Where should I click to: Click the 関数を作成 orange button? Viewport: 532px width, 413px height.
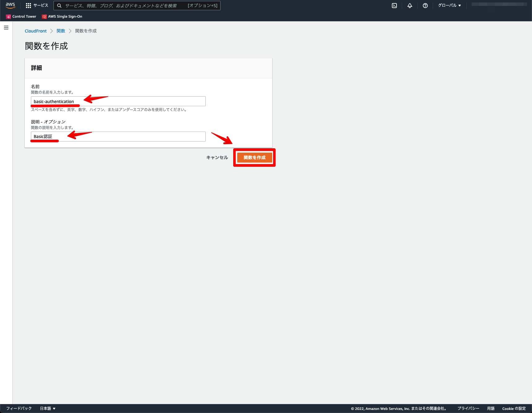[255, 158]
